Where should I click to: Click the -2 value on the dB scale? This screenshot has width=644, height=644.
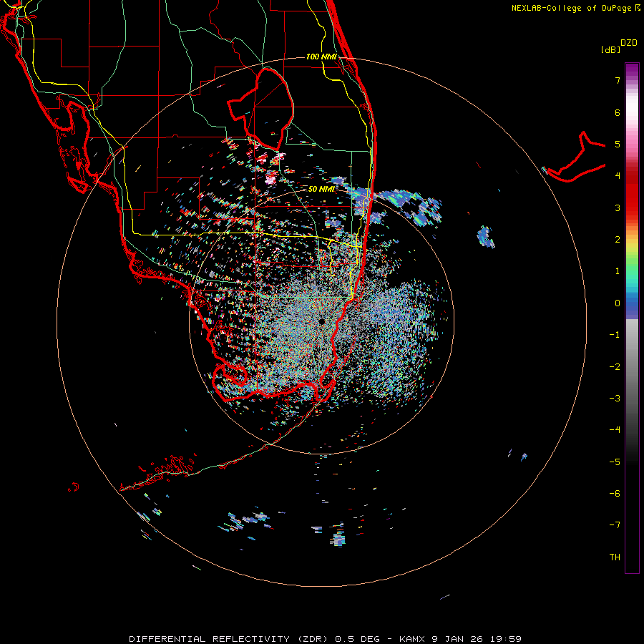[615, 367]
